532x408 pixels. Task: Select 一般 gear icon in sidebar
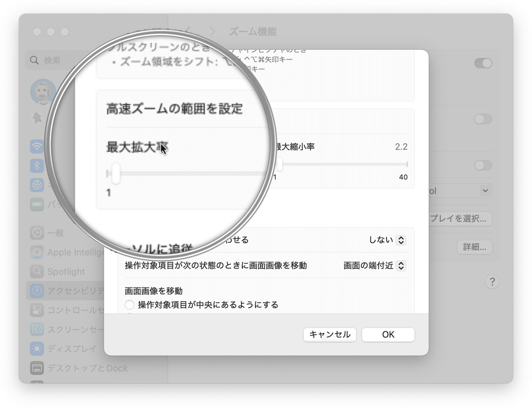click(x=37, y=233)
